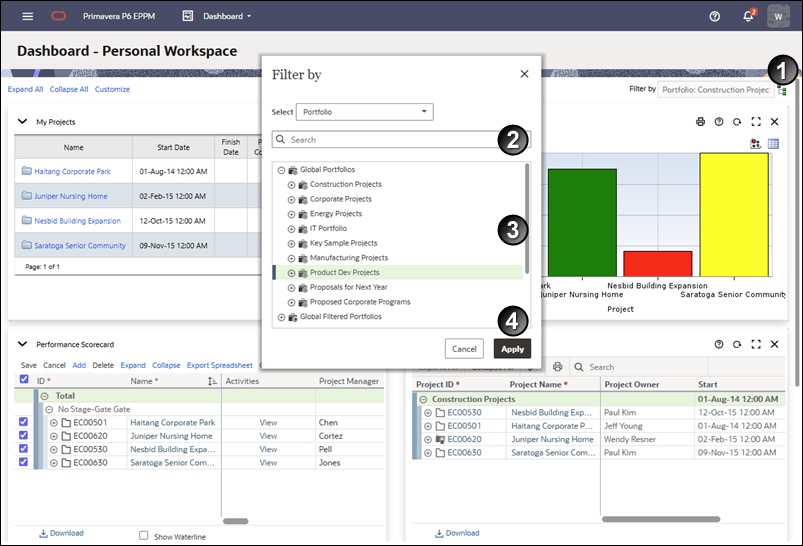The width and height of the screenshot is (803, 546).
Task: Toggle the select-all checkbox in scorecard header
Action: click(24, 379)
